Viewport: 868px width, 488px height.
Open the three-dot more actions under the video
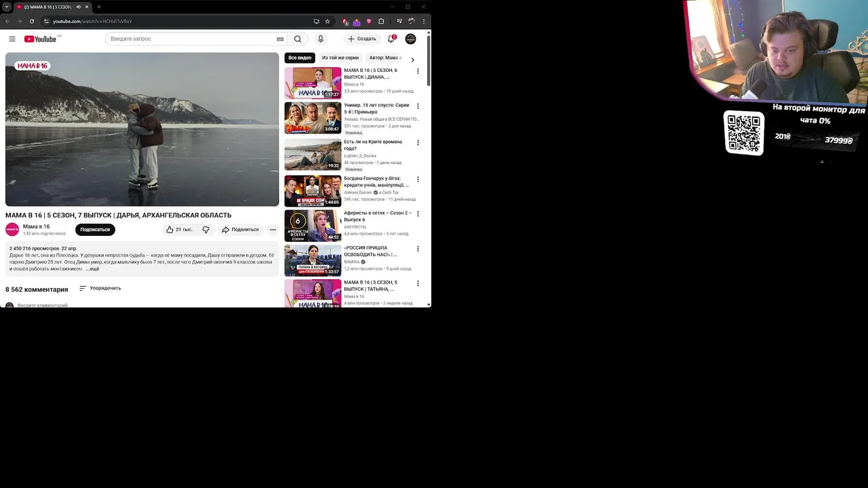click(273, 230)
